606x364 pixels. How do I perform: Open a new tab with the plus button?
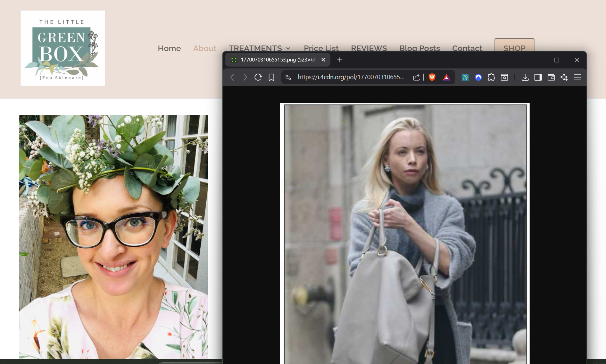pyautogui.click(x=340, y=60)
